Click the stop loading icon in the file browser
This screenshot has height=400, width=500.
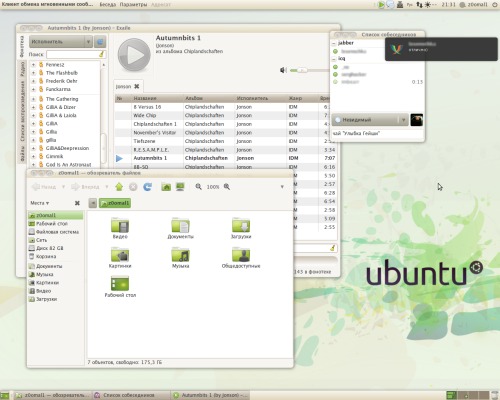click(x=133, y=187)
